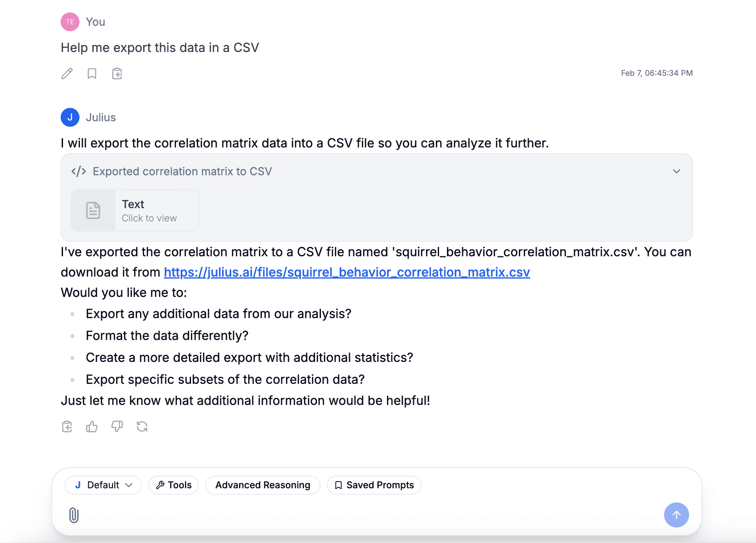Click the Julius avatar icon
This screenshot has width=756, height=543.
70,117
